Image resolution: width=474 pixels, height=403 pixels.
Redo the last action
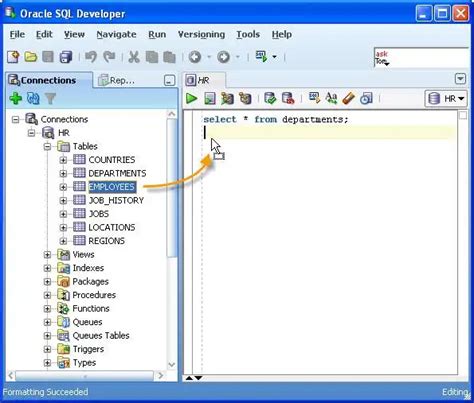[x=109, y=57]
